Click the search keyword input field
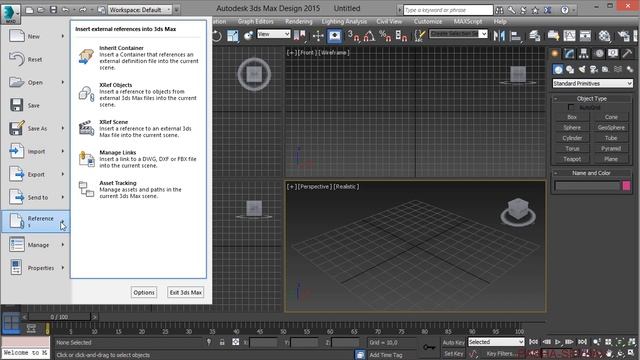Screen dimensions: 640x360 (x=448, y=10)
